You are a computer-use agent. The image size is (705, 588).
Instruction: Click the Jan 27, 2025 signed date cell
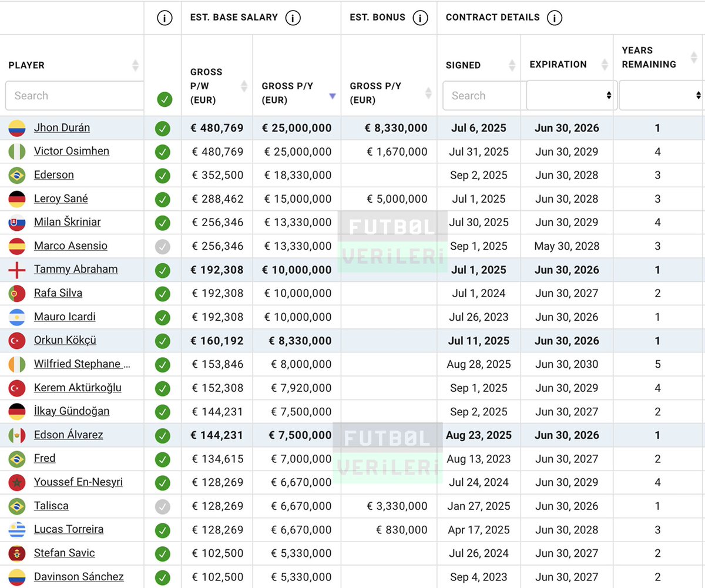click(479, 506)
